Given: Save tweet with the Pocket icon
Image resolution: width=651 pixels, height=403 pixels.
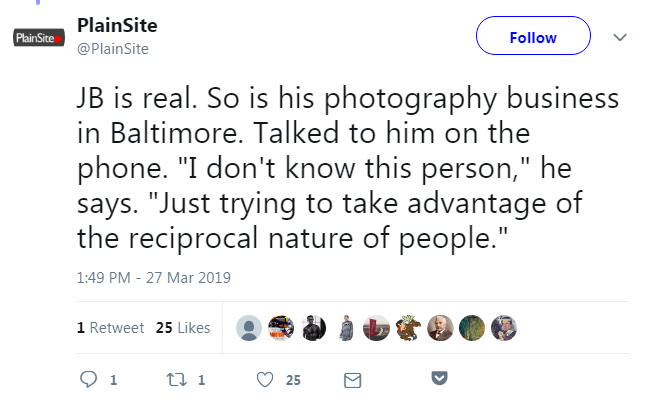Looking at the screenshot, I should 438,378.
